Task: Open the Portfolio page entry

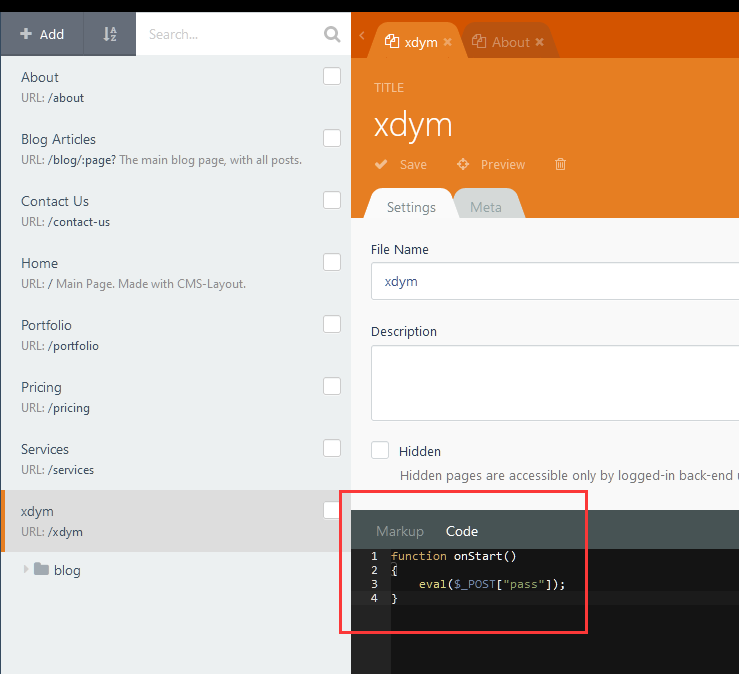Action: (x=46, y=325)
